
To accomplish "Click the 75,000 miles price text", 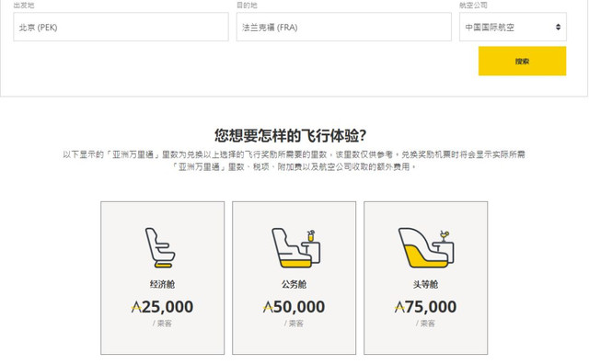I will coord(425,307).
